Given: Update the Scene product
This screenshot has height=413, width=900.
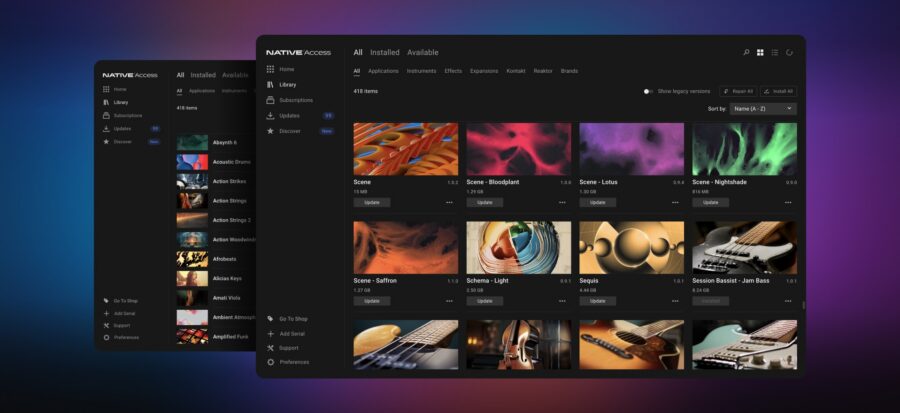Looking at the screenshot, I should point(372,202).
